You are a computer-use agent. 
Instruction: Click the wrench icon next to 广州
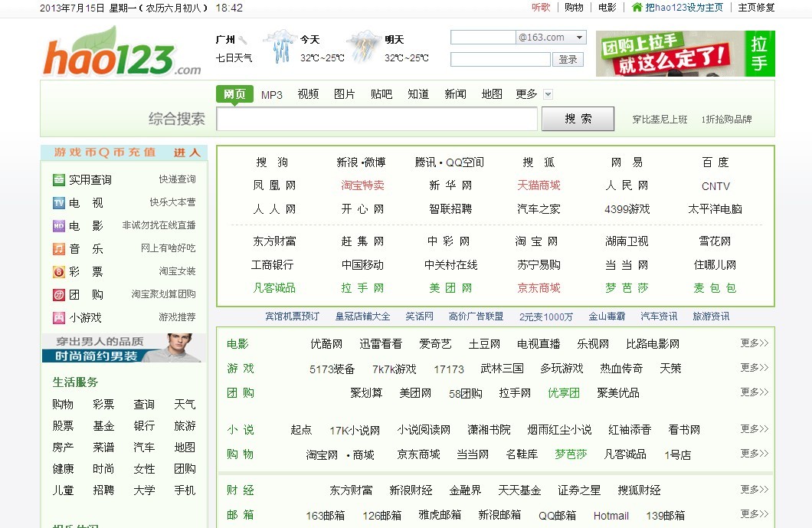tap(242, 40)
